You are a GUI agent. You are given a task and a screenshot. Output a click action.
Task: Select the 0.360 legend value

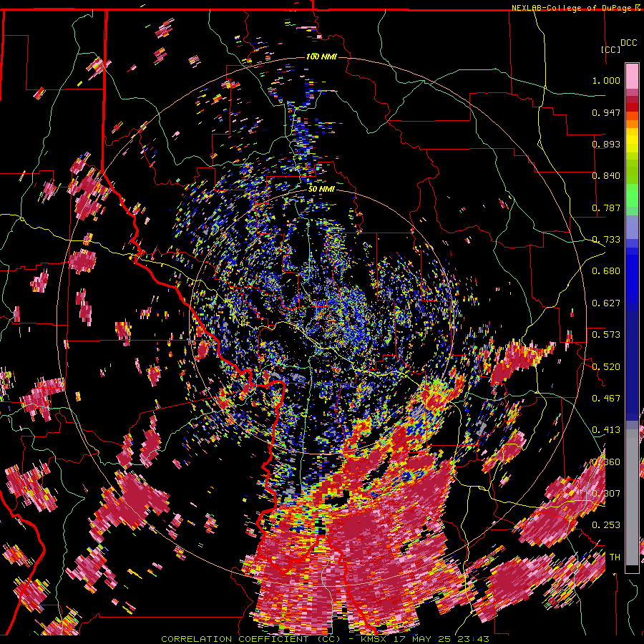(x=606, y=462)
